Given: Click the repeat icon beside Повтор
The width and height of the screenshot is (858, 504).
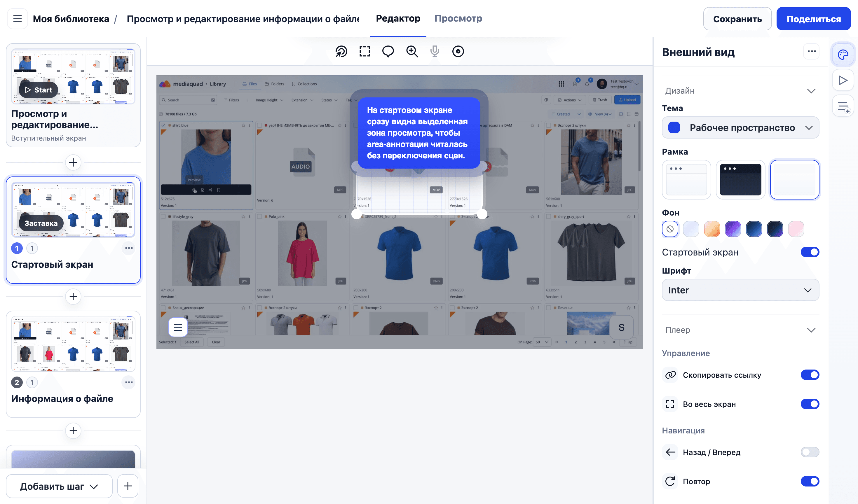Looking at the screenshot, I should (670, 481).
